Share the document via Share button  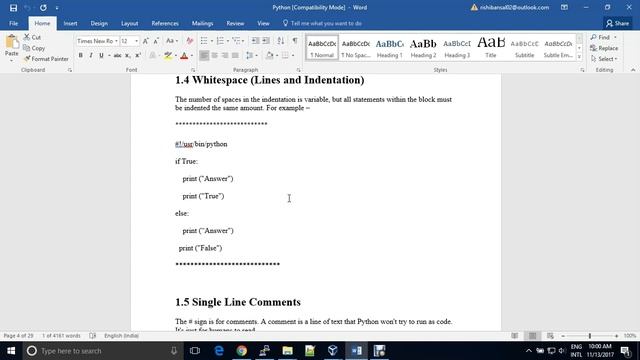618,23
